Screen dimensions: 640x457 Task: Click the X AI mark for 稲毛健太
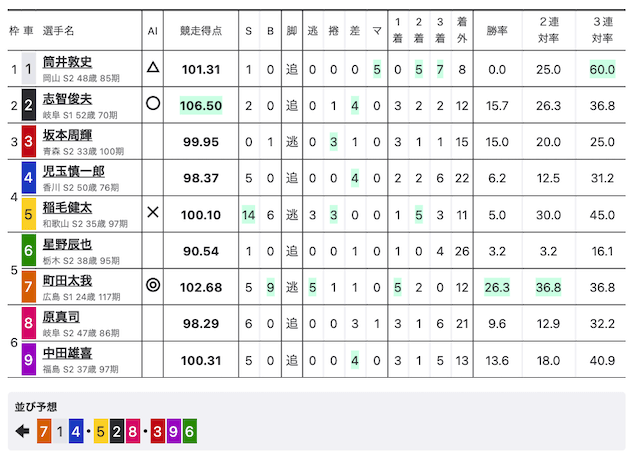(x=153, y=212)
